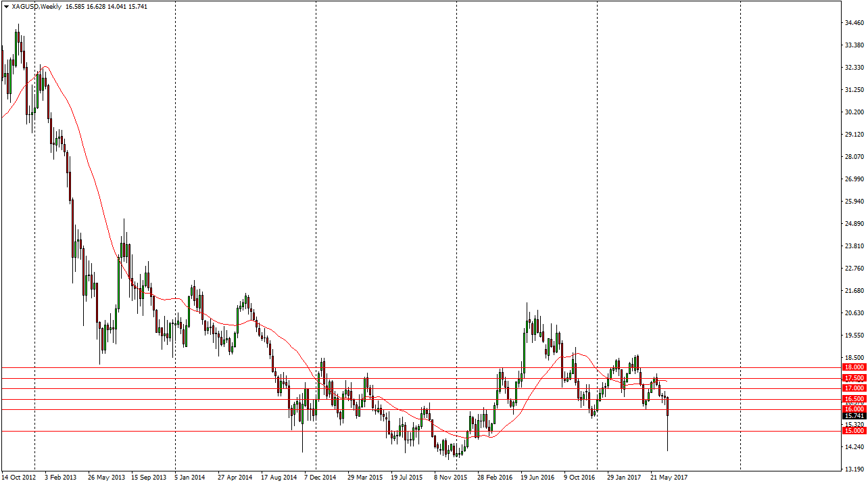
Task: Select the red 15.000 price level tag
Action: click(x=854, y=431)
